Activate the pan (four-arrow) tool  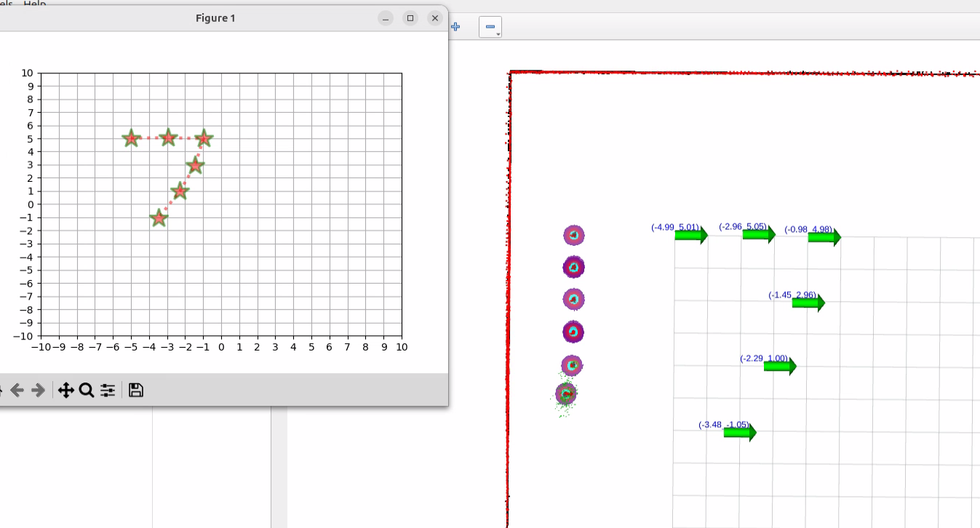pos(65,391)
